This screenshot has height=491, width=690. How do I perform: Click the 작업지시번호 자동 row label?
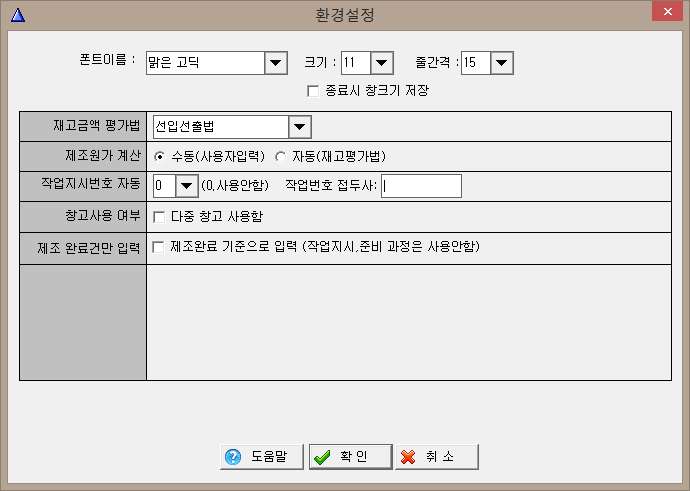tap(91, 183)
